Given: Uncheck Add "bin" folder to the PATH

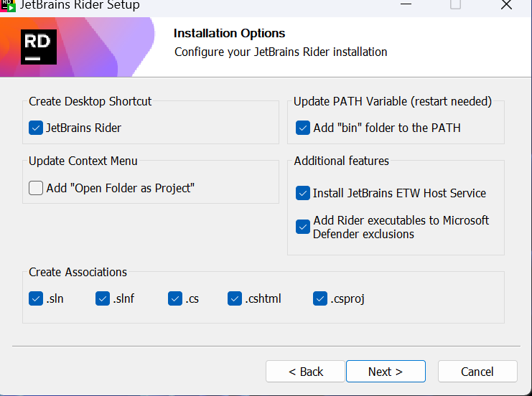Looking at the screenshot, I should click(x=303, y=128).
